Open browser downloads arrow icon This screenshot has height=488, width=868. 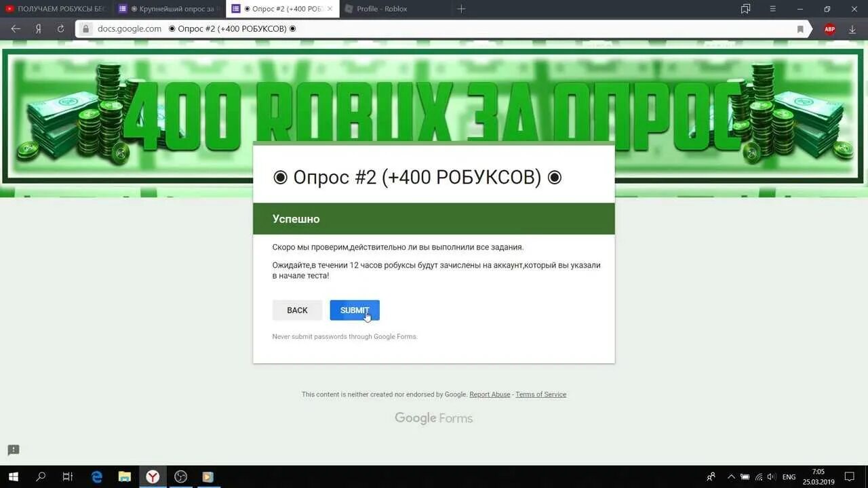coord(852,29)
